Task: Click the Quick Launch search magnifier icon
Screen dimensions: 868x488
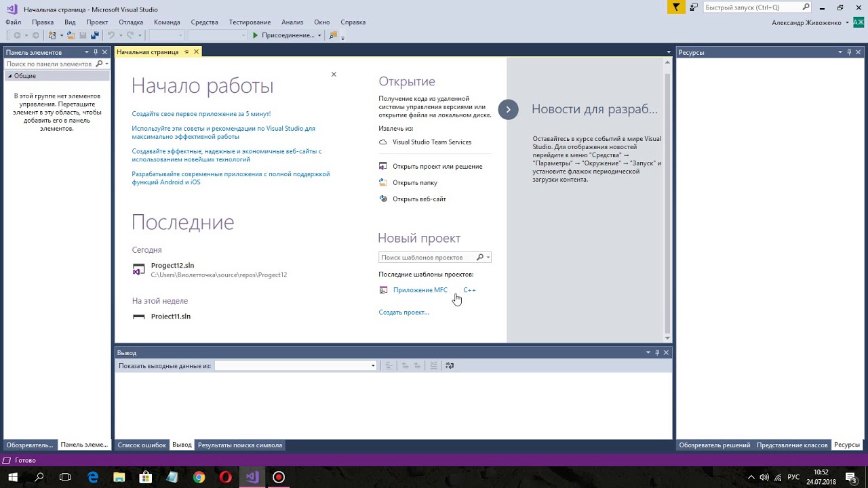Action: [806, 7]
